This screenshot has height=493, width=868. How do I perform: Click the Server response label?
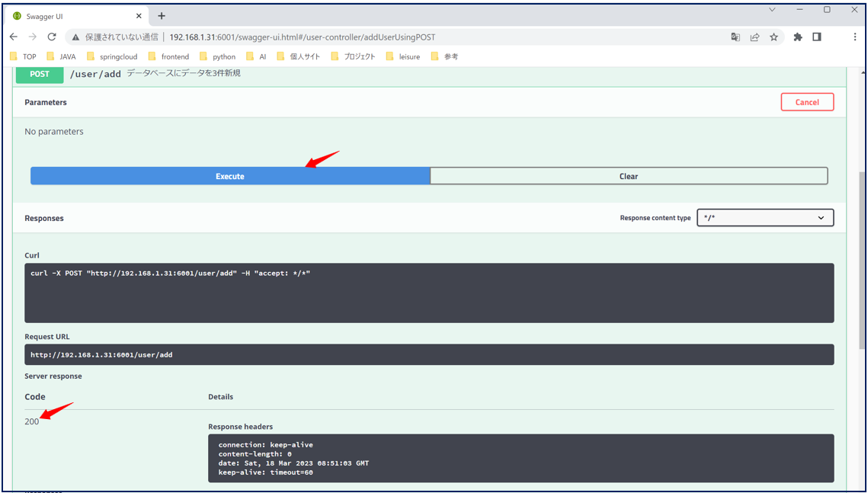click(x=53, y=376)
